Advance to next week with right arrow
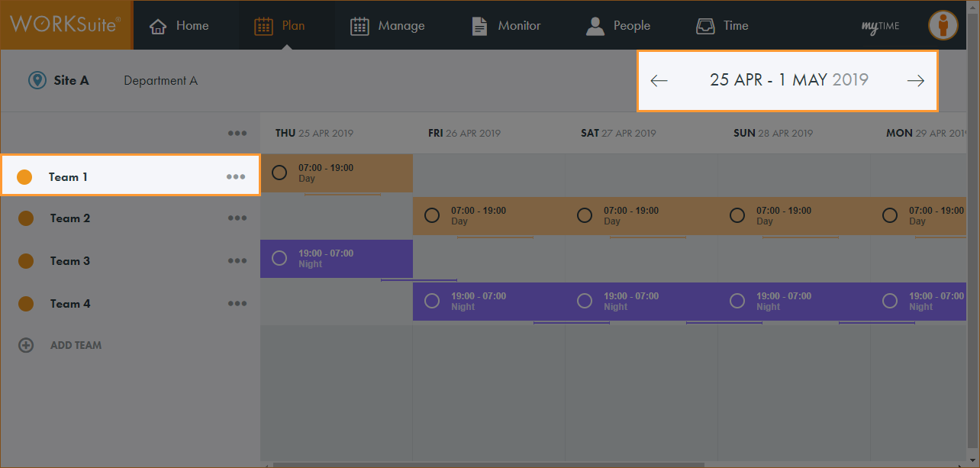The image size is (980, 468). tap(915, 81)
